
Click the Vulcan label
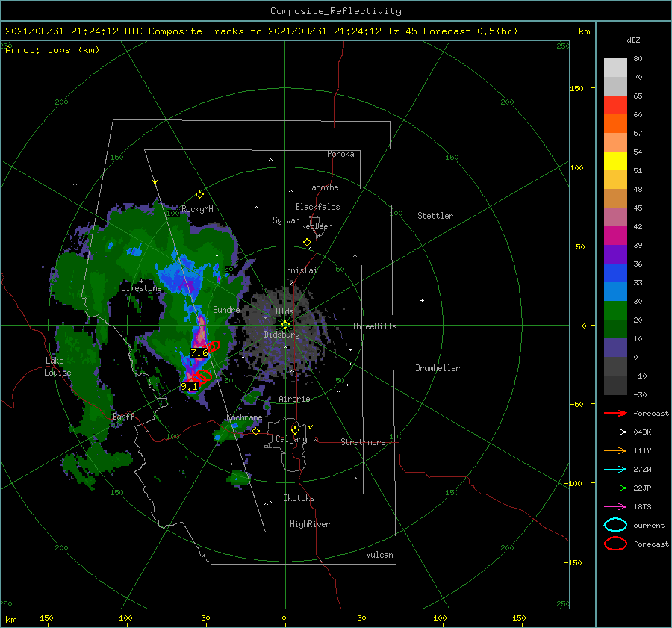[x=379, y=555]
